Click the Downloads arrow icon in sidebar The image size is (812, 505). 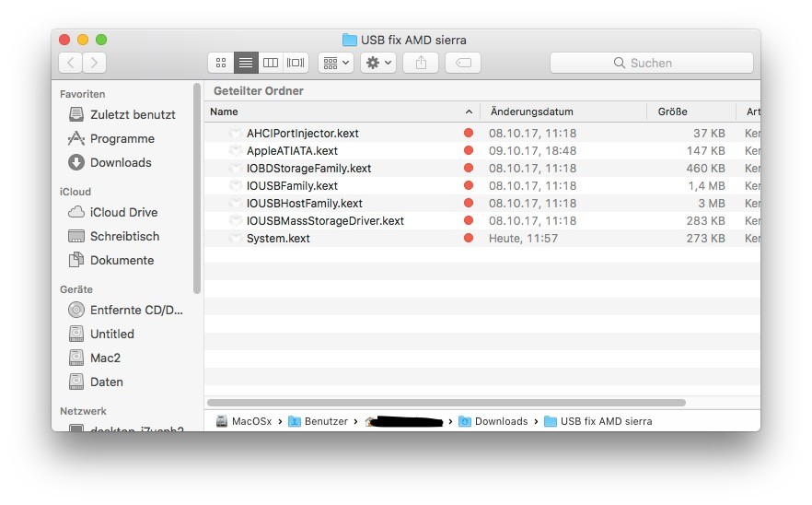(76, 162)
